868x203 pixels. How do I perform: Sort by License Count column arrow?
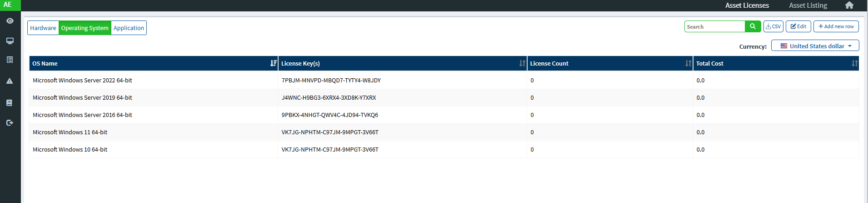(688, 63)
